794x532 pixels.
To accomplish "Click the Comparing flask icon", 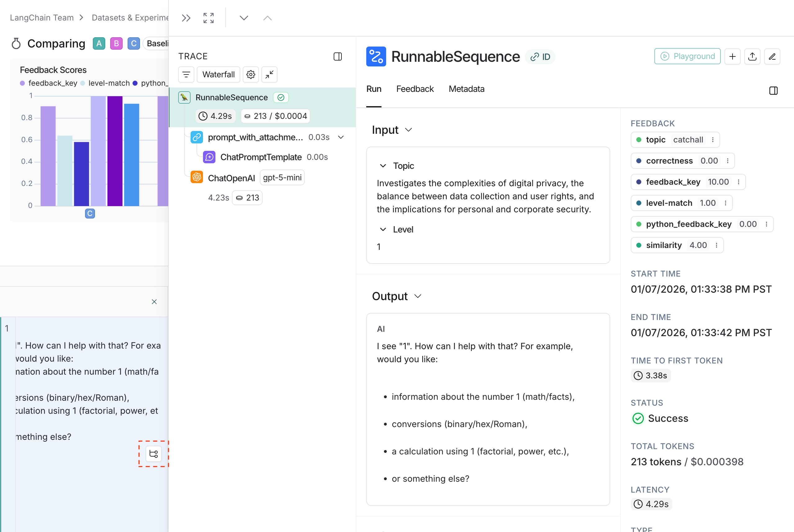I will click(x=16, y=43).
